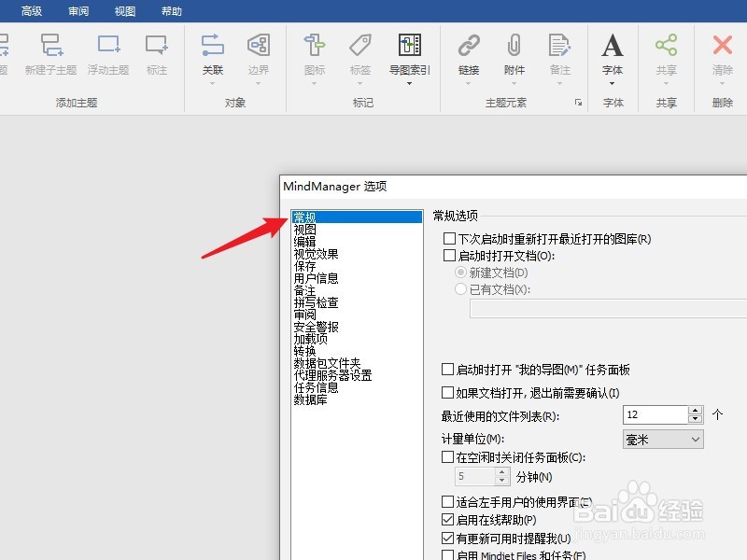747x560 pixels.
Task: Open the 帮助 ribbon tab
Action: tap(172, 11)
